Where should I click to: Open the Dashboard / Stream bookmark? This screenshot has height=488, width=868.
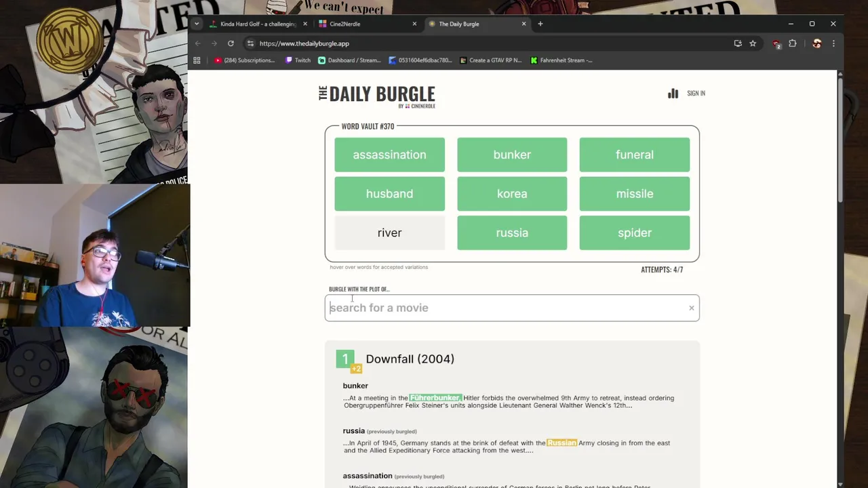(x=349, y=60)
